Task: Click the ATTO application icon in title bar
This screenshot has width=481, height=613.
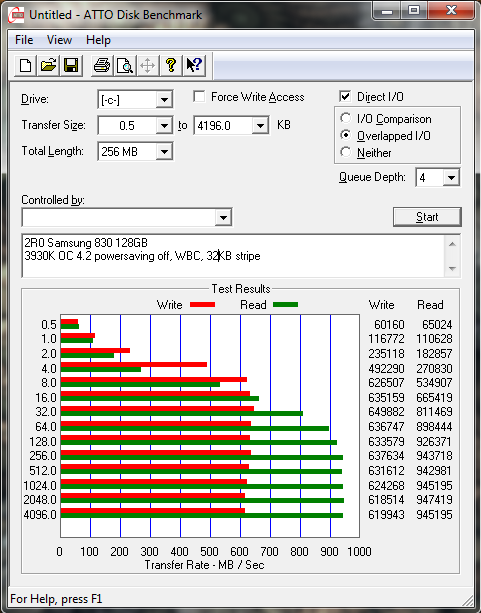Action: tap(16, 16)
